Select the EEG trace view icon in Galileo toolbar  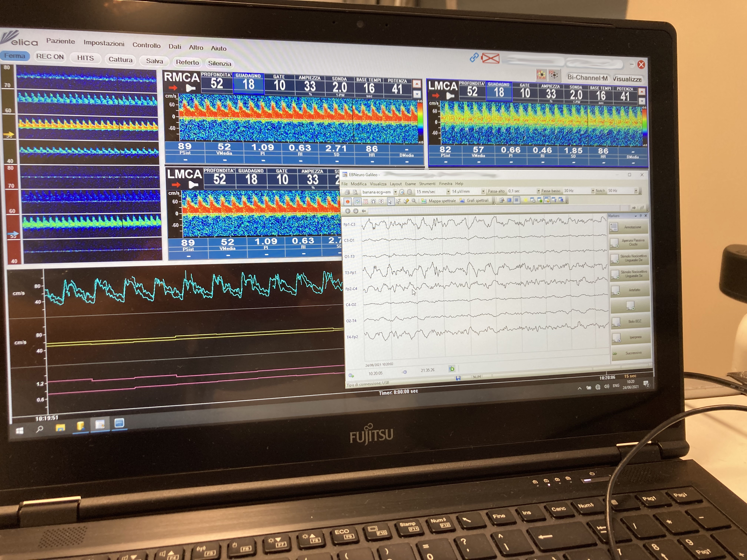(357, 201)
